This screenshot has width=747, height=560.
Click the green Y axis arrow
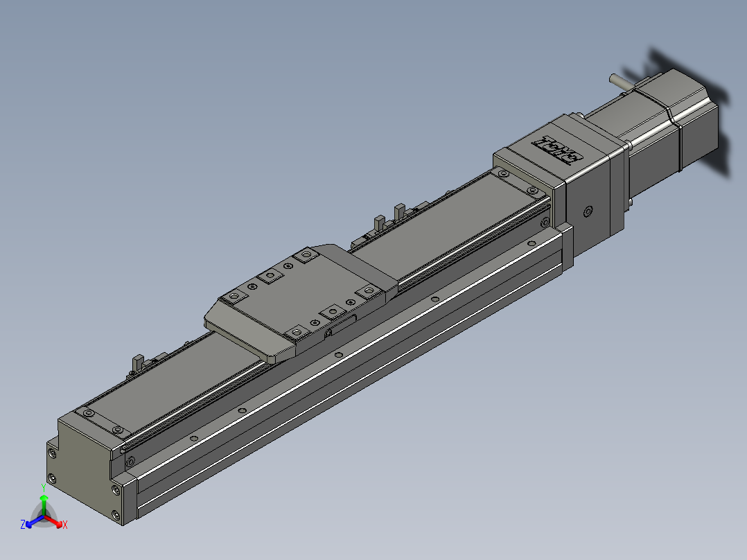(44, 503)
